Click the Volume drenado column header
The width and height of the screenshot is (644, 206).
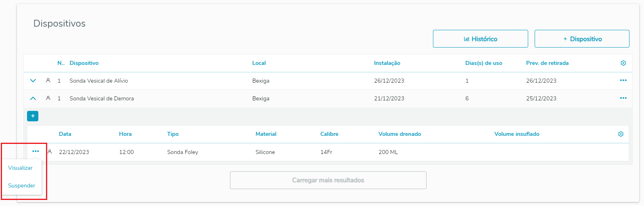click(x=399, y=134)
